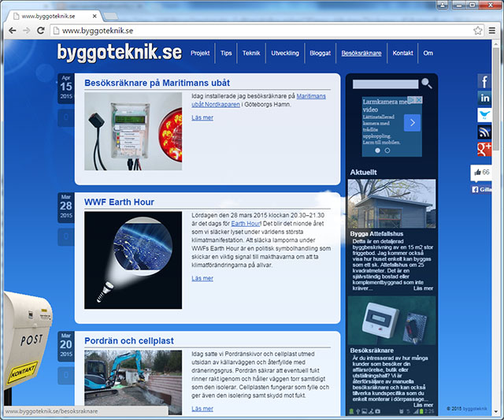The height and width of the screenshot is (420, 504).
Task: Click the ad's blue next arrow
Action: point(413,122)
